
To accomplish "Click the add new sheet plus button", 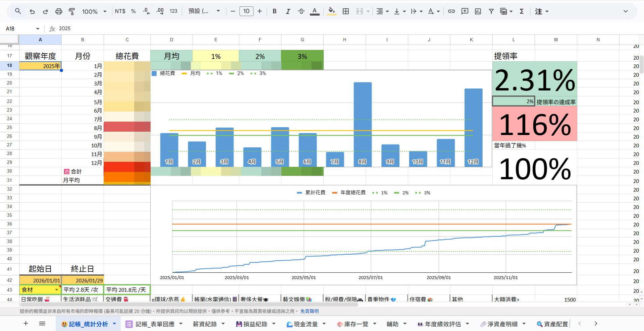I will pos(26,324).
